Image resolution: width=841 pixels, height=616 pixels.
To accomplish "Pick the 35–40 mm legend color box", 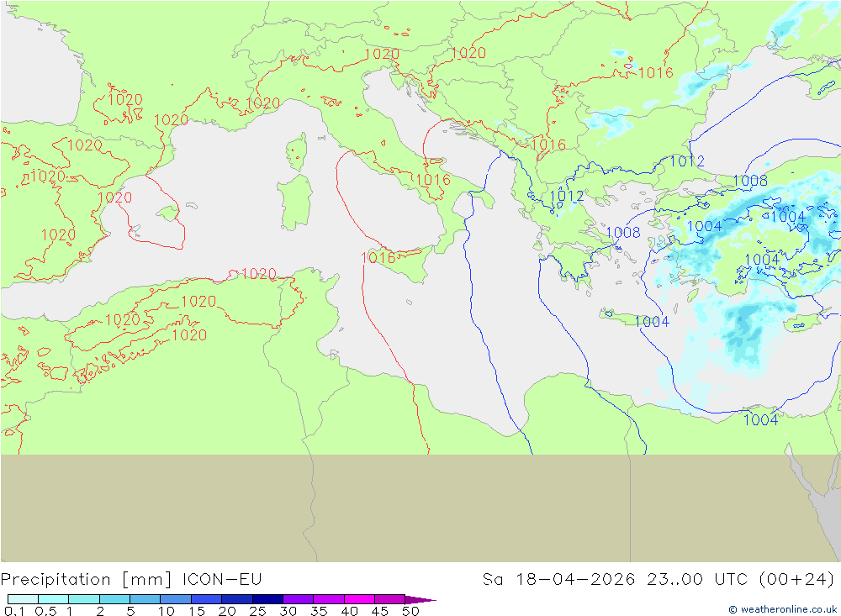I will 329,599.
